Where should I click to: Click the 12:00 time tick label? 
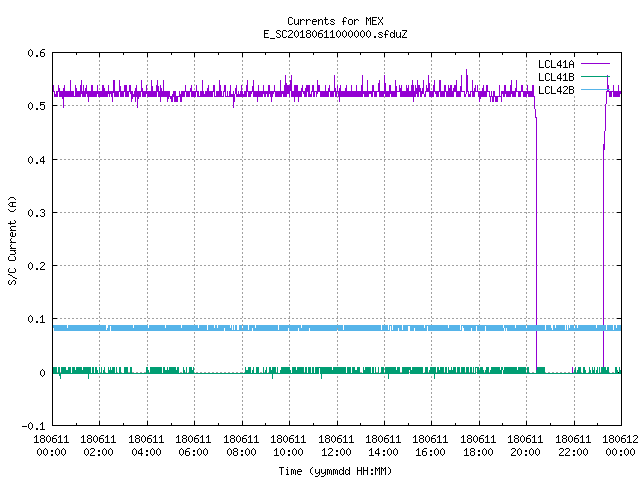point(336,452)
